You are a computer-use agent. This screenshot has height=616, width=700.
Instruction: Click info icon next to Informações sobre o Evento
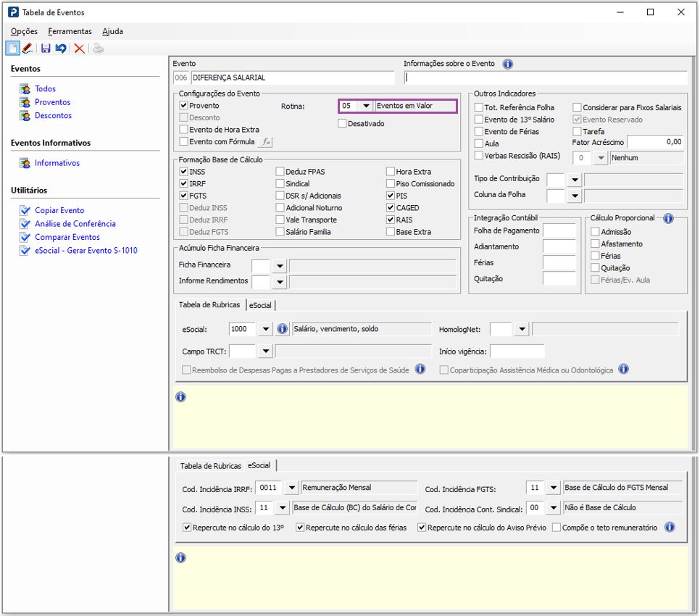click(507, 64)
